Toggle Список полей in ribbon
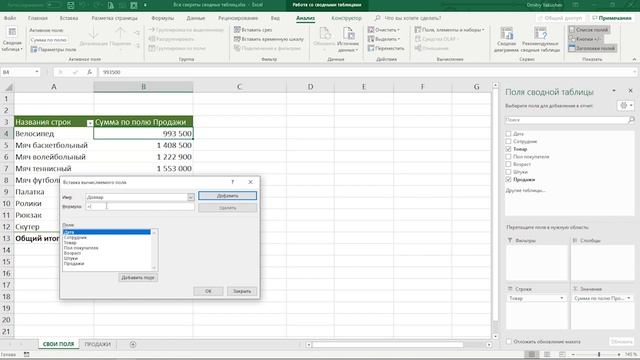 coord(589,30)
